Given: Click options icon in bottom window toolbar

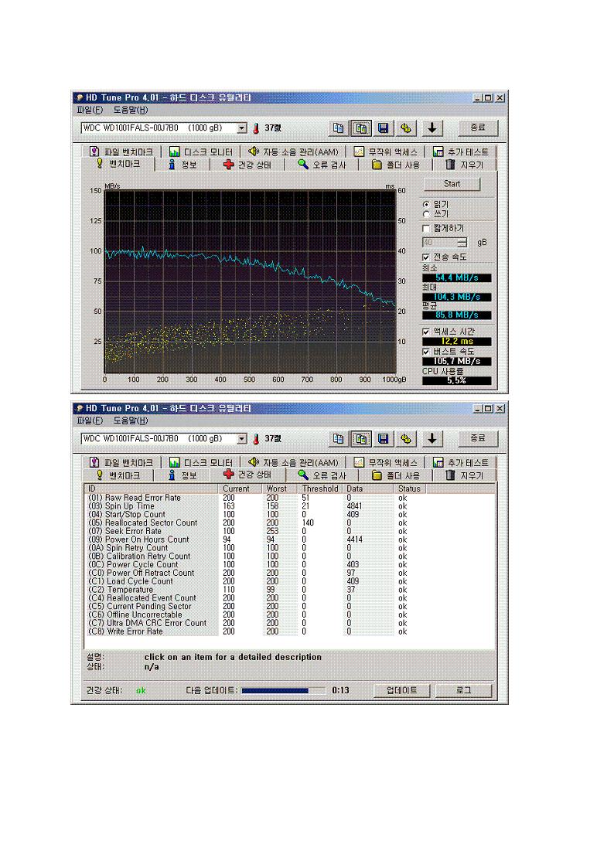Looking at the screenshot, I should pyautogui.click(x=406, y=439).
